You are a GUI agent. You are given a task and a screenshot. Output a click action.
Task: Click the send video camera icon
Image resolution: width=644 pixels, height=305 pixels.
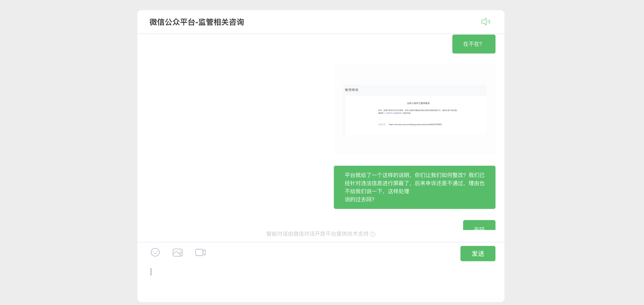click(x=200, y=252)
